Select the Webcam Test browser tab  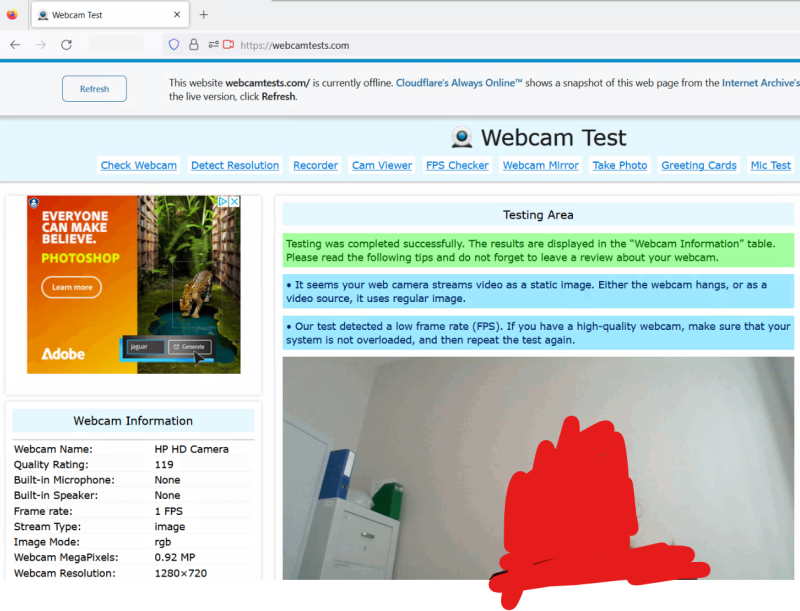(110, 15)
